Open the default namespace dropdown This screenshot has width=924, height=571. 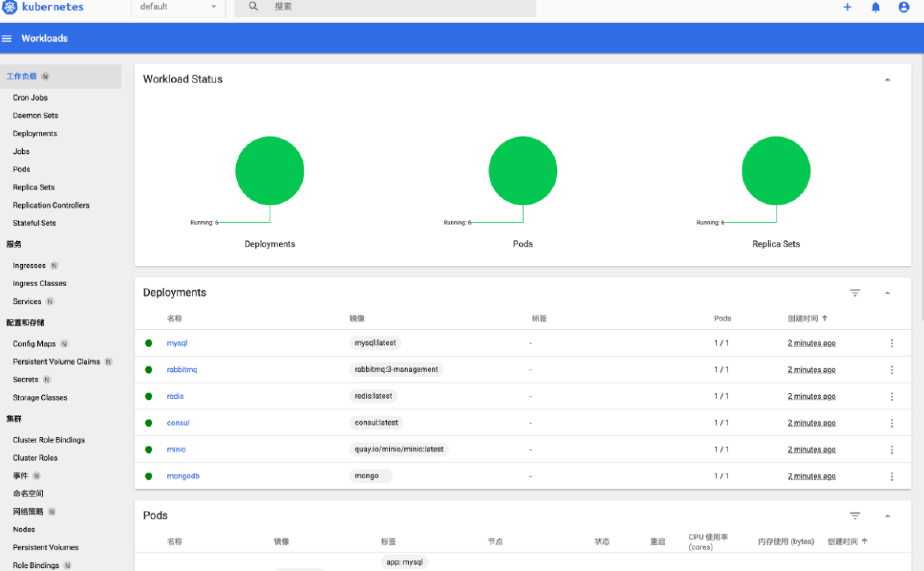[x=178, y=7]
